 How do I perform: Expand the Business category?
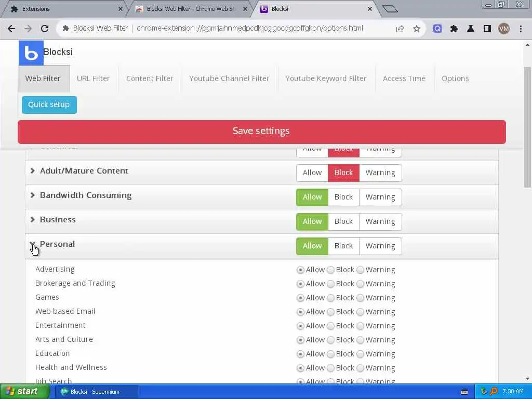click(33, 220)
